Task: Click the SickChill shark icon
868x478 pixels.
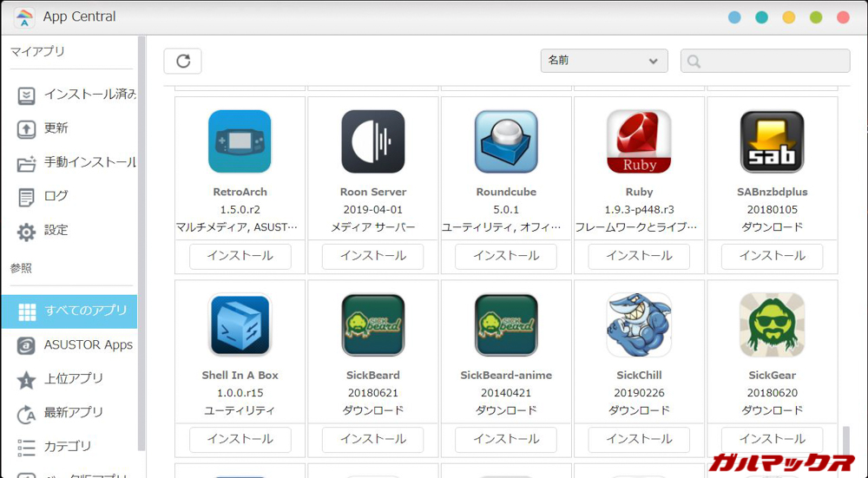Action: (x=639, y=325)
